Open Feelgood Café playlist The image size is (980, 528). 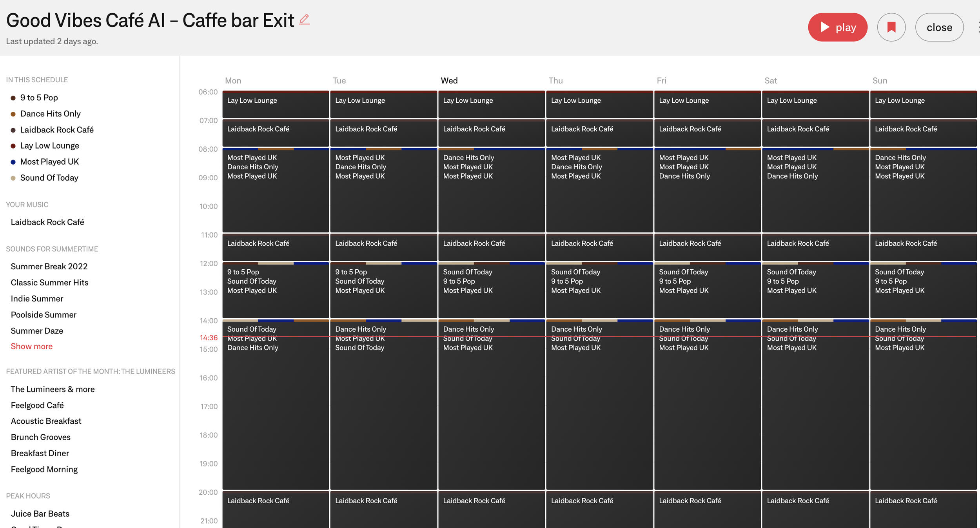(37, 405)
